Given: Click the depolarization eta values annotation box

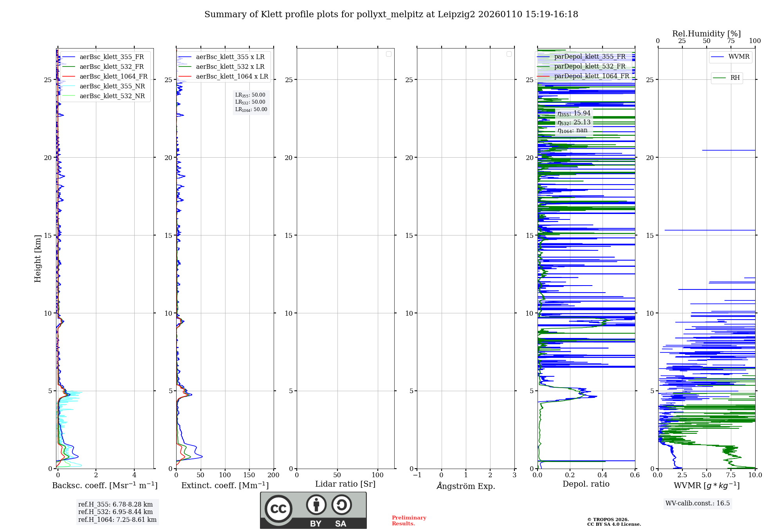Looking at the screenshot, I should tap(574, 122).
